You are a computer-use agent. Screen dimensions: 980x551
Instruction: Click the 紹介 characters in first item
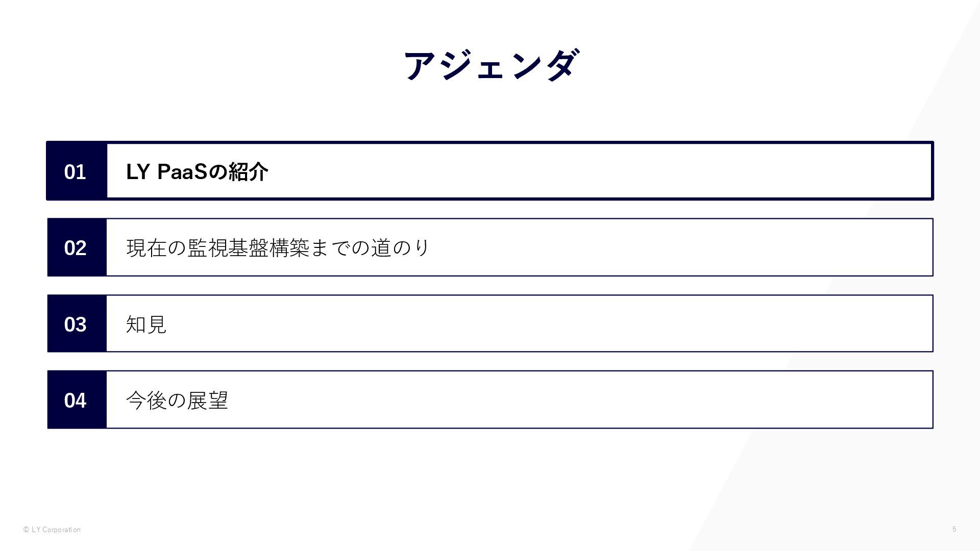[x=248, y=171]
